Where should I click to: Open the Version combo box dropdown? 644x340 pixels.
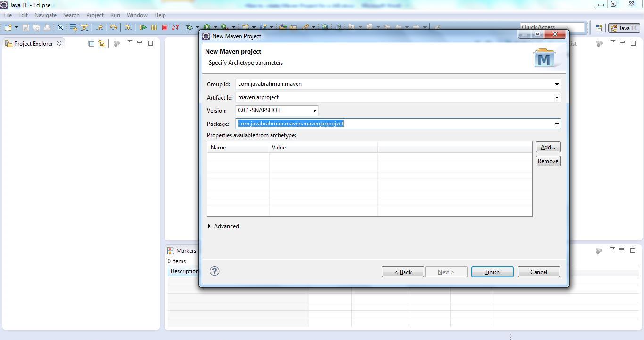point(314,111)
